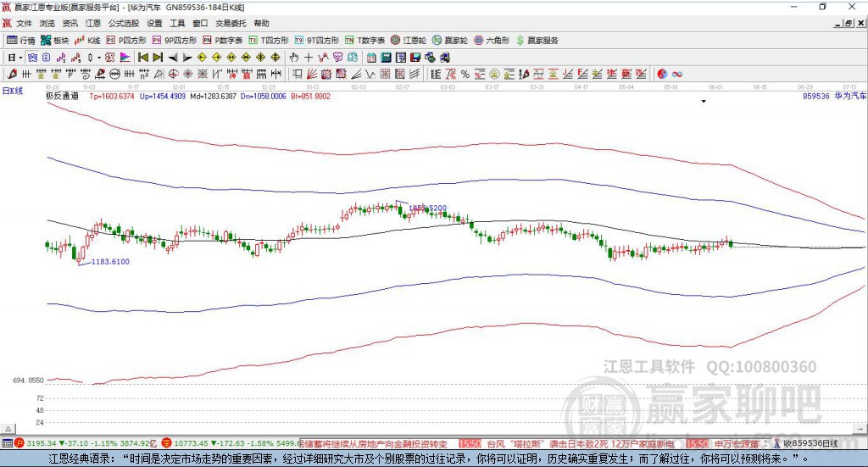The width and height of the screenshot is (868, 467).
Task: Restore the inner chart window
Action: (849, 23)
